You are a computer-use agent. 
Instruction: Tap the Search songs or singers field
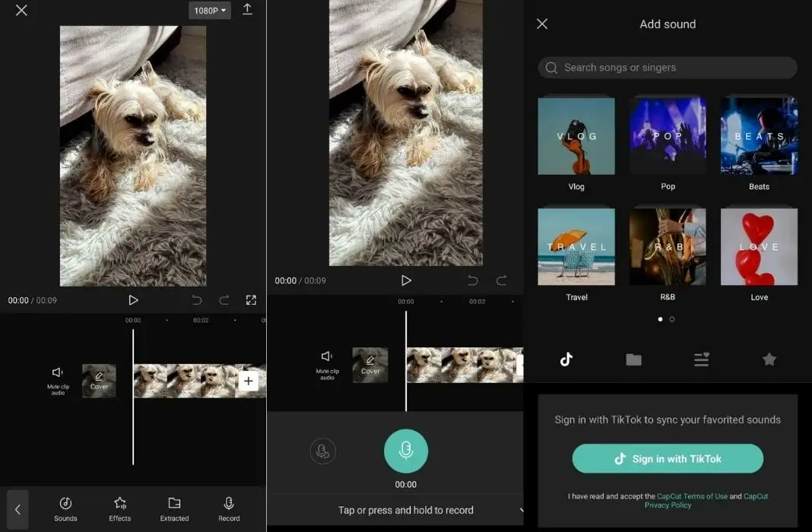[667, 67]
